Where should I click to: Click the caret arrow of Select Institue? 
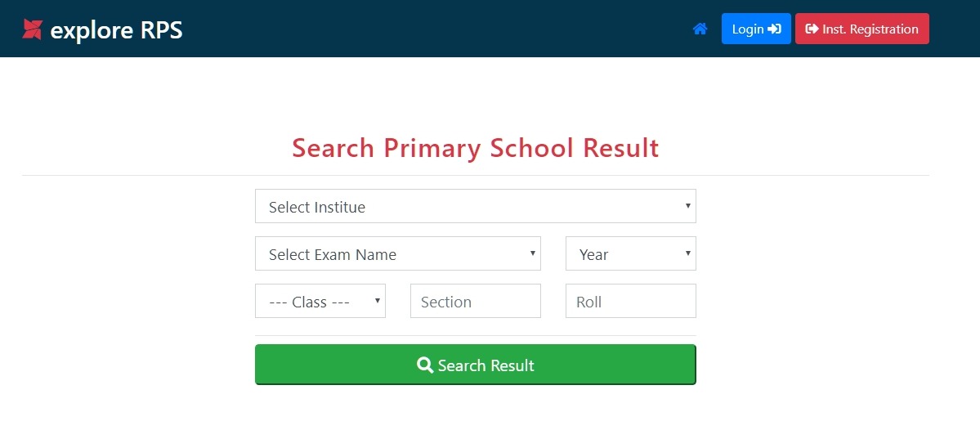(x=688, y=206)
